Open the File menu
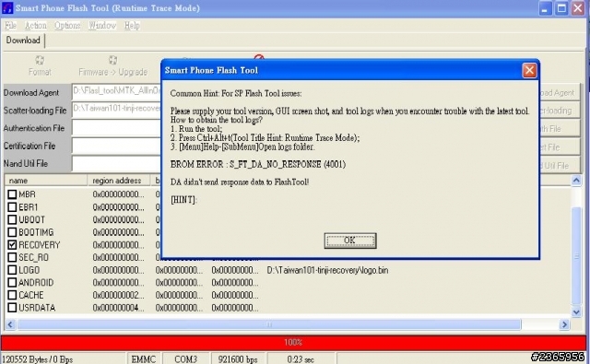This screenshot has height=364, width=590. click(x=10, y=25)
